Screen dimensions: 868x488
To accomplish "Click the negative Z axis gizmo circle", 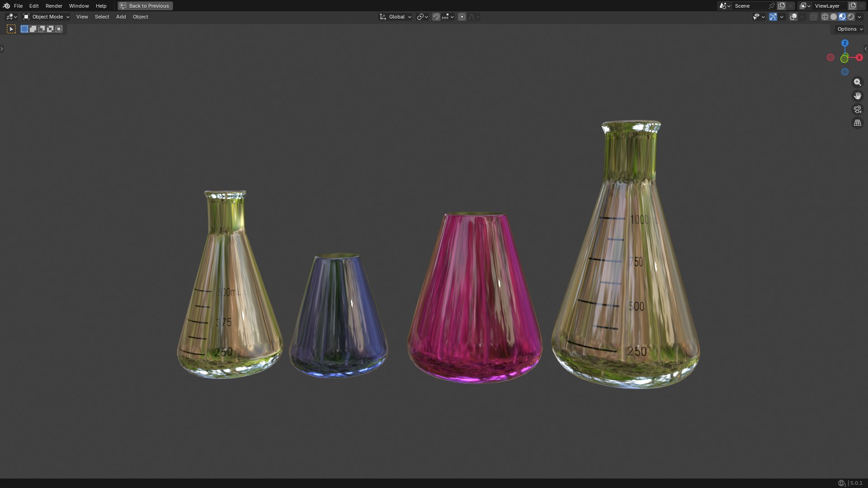I will point(844,72).
